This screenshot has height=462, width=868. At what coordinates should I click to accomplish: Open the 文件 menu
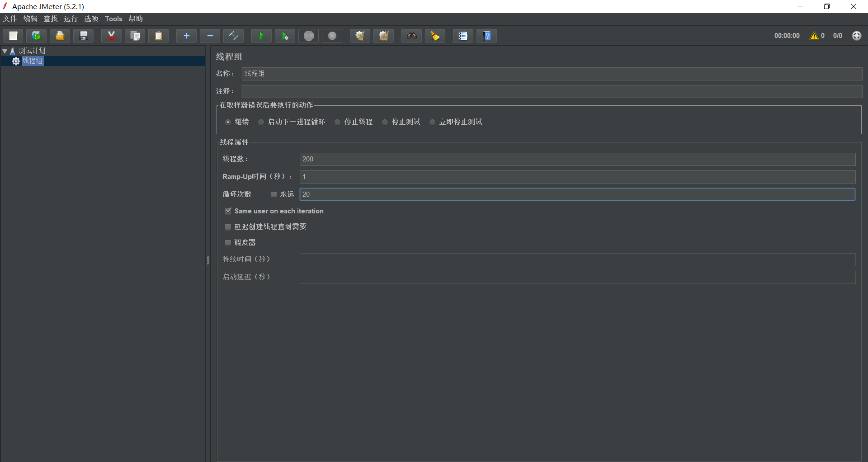pyautogui.click(x=10, y=19)
